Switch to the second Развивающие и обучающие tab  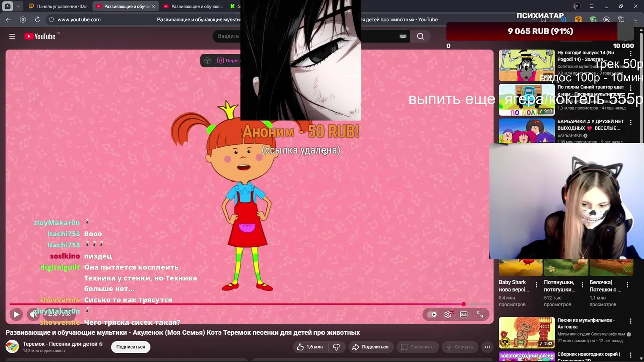point(193,6)
